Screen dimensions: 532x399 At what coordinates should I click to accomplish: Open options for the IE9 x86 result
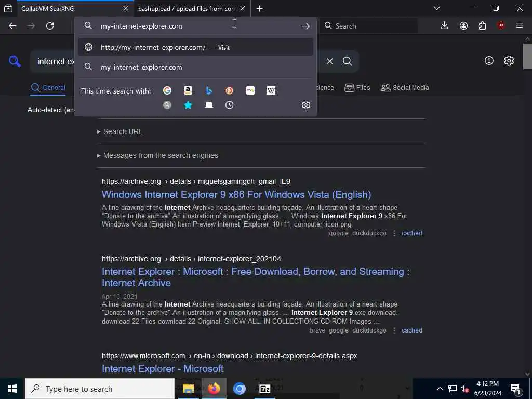coord(394,233)
